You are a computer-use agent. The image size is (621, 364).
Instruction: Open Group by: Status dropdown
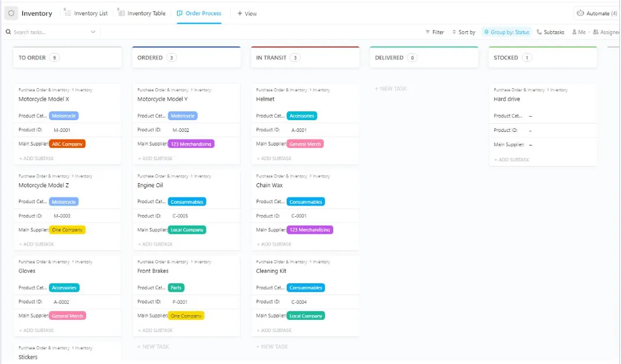pos(507,32)
